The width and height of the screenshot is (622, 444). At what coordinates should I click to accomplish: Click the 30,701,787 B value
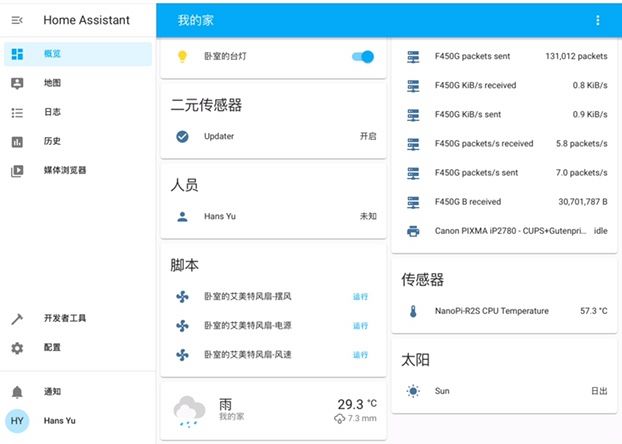583,202
